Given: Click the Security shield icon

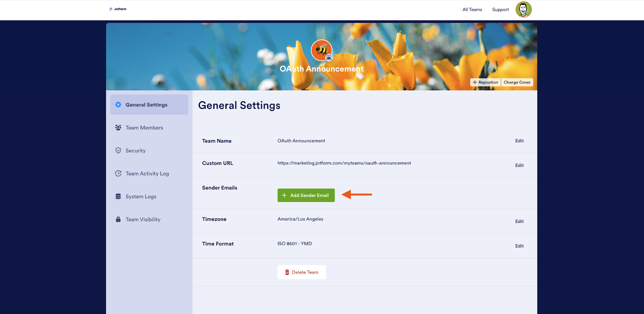Looking at the screenshot, I should 118,150.
